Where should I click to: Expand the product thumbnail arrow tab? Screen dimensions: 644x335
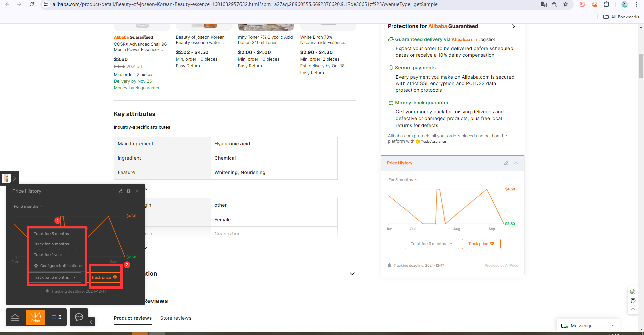tap(15, 178)
